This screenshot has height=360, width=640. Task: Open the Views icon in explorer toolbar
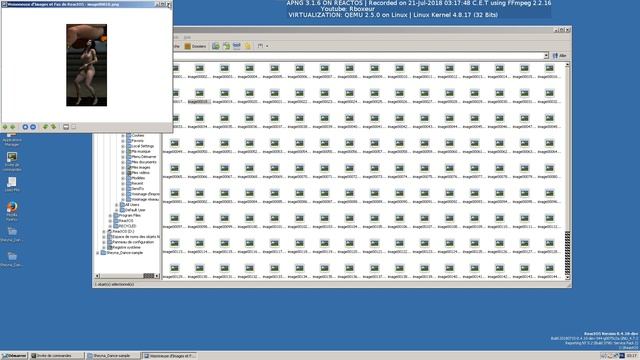[260, 46]
